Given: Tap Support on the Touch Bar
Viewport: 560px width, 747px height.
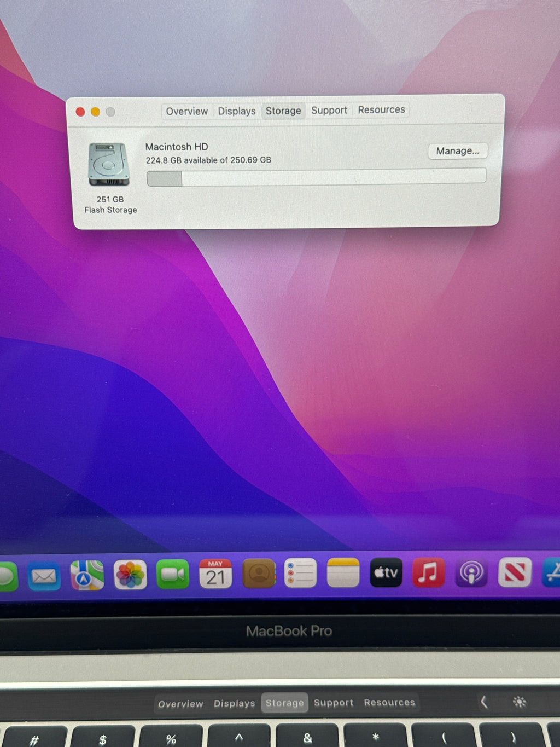Looking at the screenshot, I should point(334,703).
